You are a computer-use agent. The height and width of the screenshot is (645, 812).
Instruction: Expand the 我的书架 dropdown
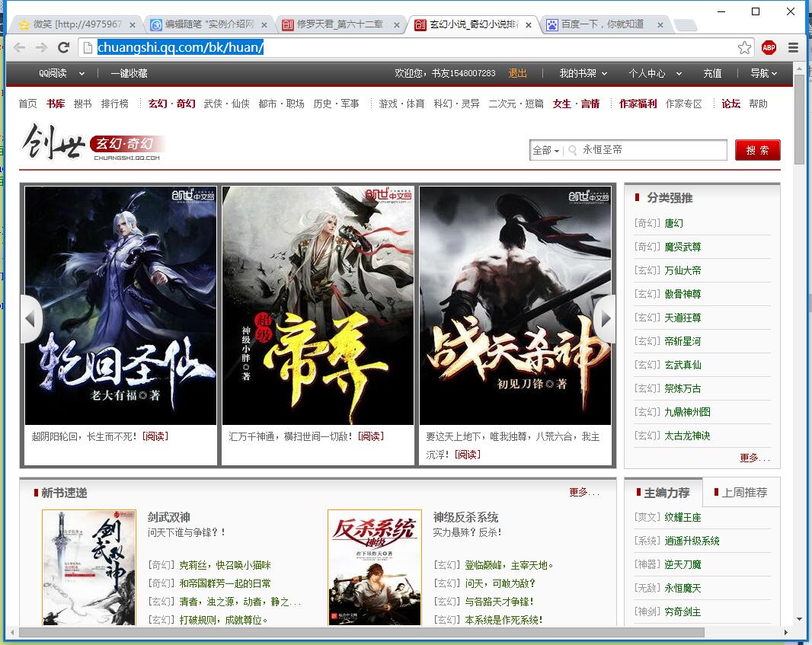pos(583,74)
